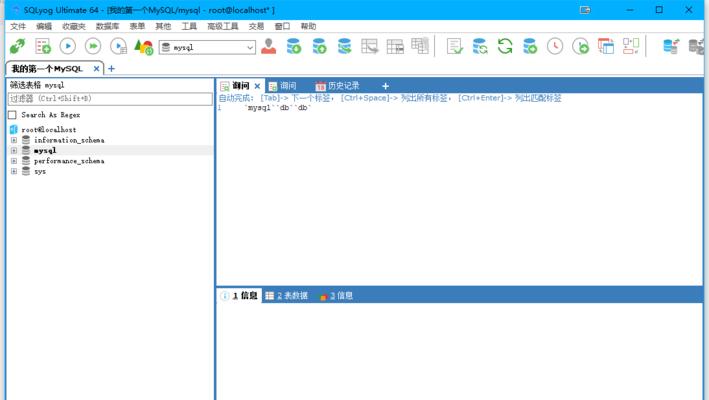The width and height of the screenshot is (709, 400).
Task: Click the schema designer icon
Action: point(631,46)
